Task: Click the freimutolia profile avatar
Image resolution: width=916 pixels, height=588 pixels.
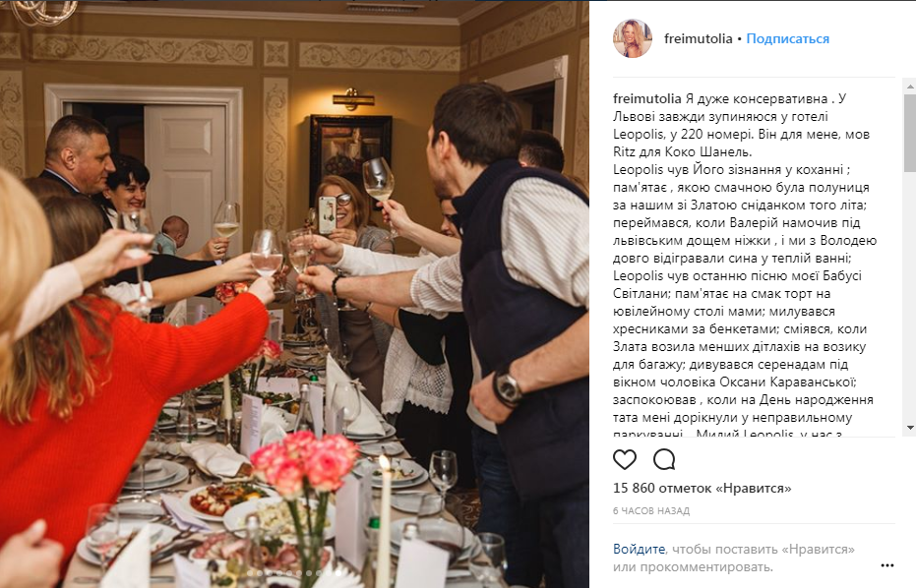Action: click(x=632, y=38)
